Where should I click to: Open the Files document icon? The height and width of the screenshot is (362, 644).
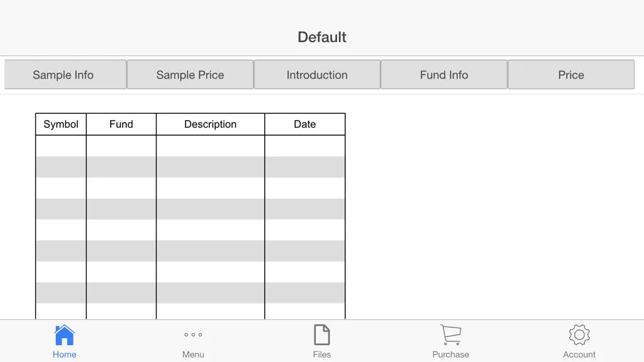[321, 335]
